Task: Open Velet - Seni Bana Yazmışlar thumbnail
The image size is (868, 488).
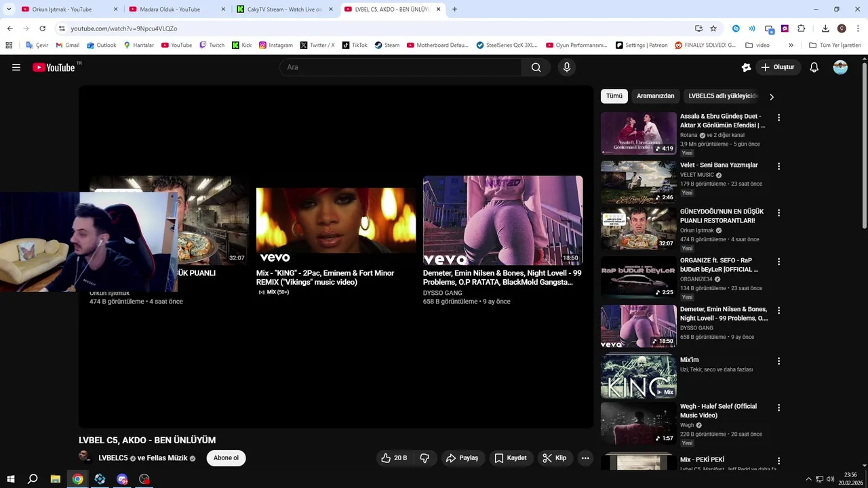Action: [638, 182]
